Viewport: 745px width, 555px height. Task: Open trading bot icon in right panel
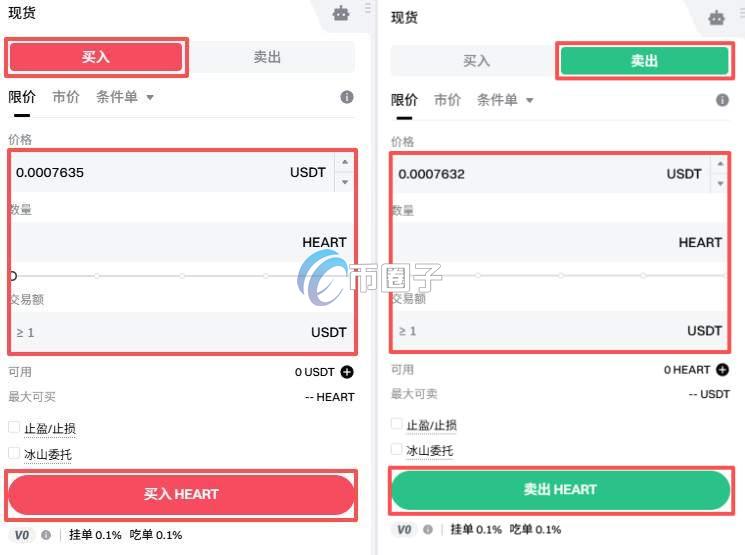pyautogui.click(x=716, y=18)
